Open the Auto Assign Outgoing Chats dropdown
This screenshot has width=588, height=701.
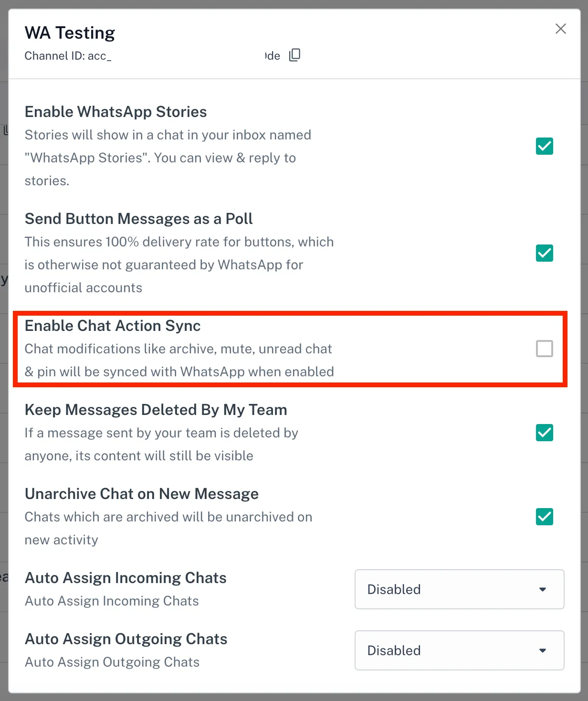459,650
